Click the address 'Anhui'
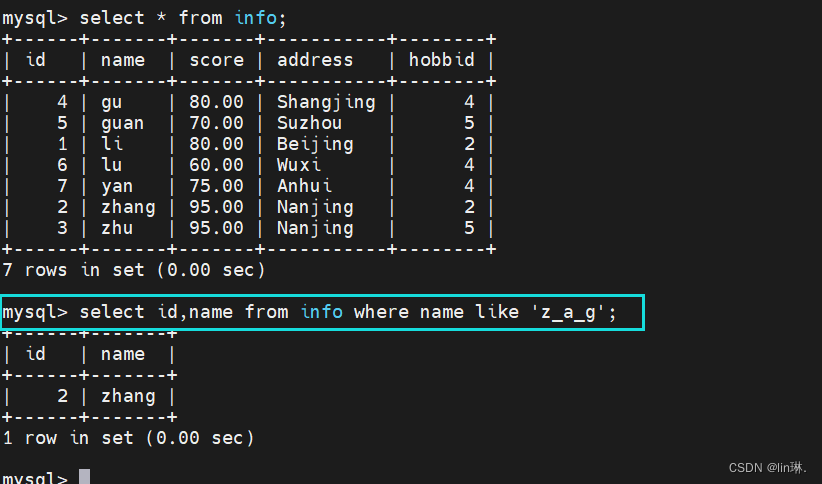 (x=304, y=186)
